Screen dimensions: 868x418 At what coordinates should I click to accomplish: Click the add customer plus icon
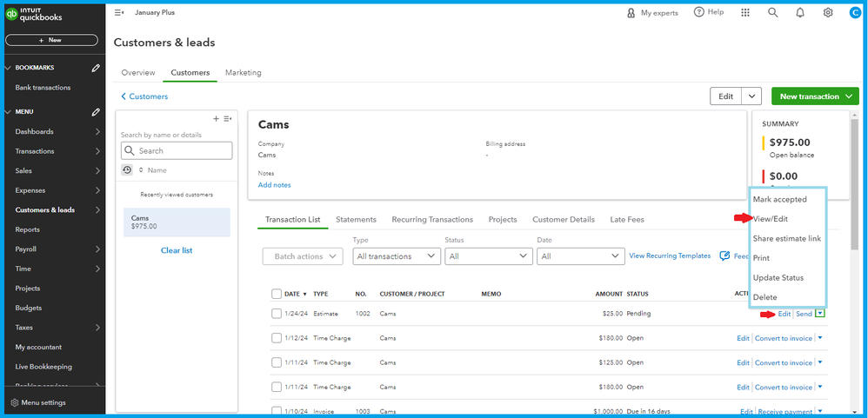tap(216, 119)
